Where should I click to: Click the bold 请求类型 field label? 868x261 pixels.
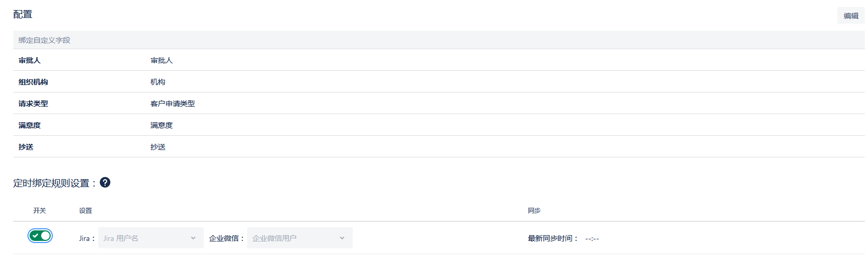[x=33, y=104]
